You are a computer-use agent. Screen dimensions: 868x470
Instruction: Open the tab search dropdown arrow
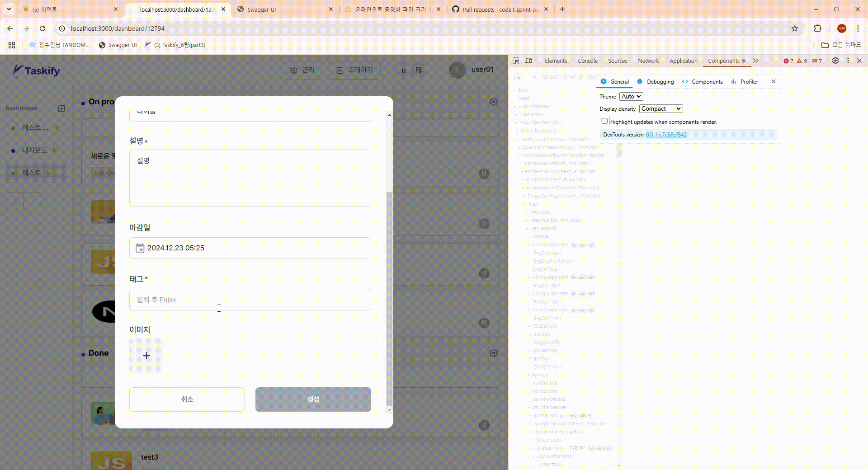pos(9,9)
